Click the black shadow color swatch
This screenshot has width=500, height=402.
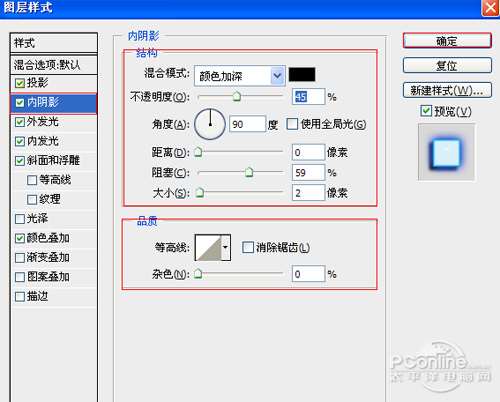[302, 74]
